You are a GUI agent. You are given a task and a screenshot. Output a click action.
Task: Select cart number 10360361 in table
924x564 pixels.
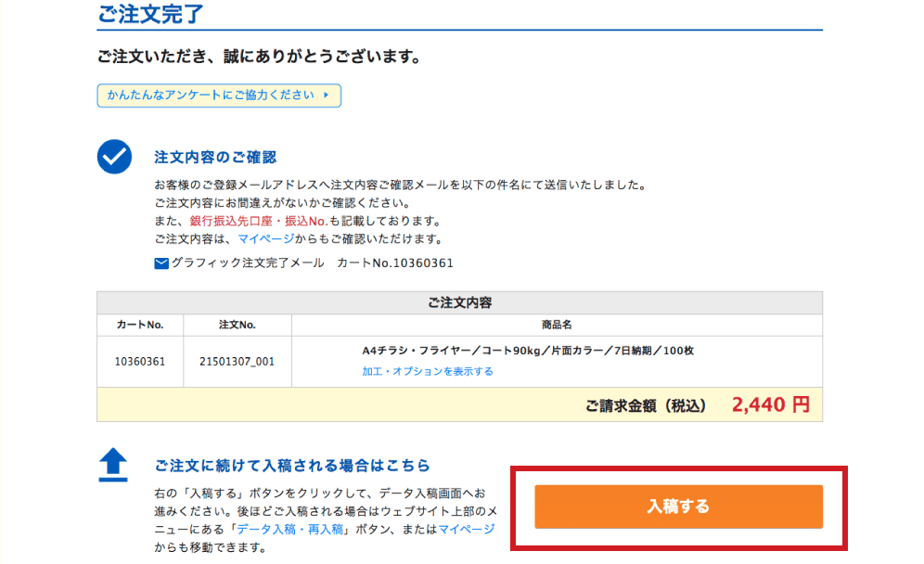pyautogui.click(x=140, y=362)
